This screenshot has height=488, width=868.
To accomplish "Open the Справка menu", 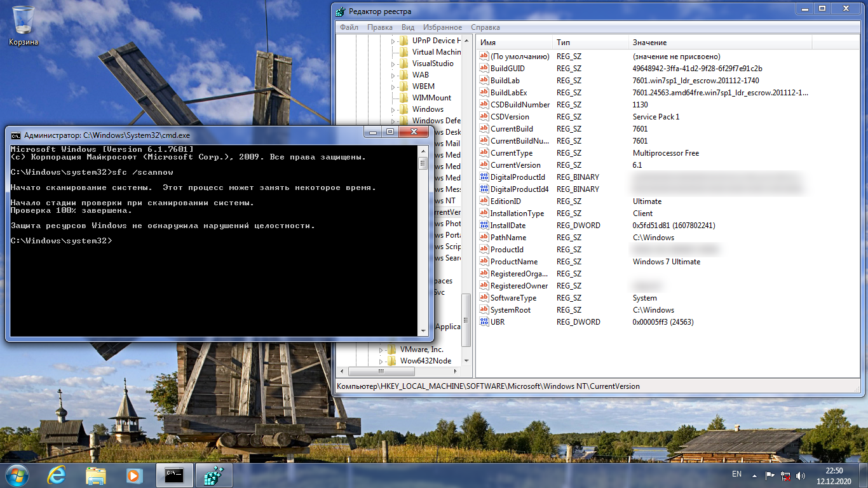I will coord(485,27).
